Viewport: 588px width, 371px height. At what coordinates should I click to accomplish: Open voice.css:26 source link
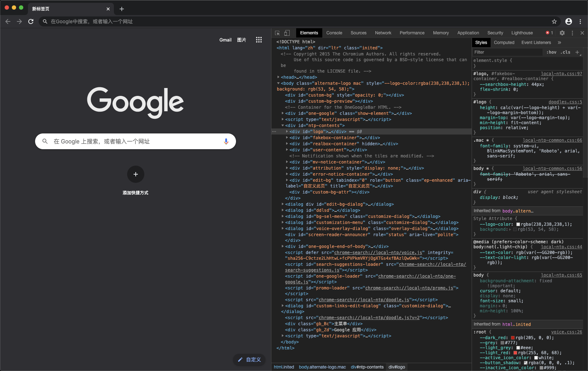click(x=567, y=332)
